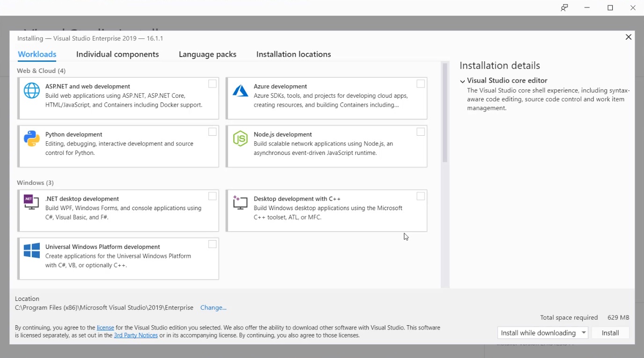Click the Installation details heading
This screenshot has width=644, height=358.
pyautogui.click(x=500, y=66)
